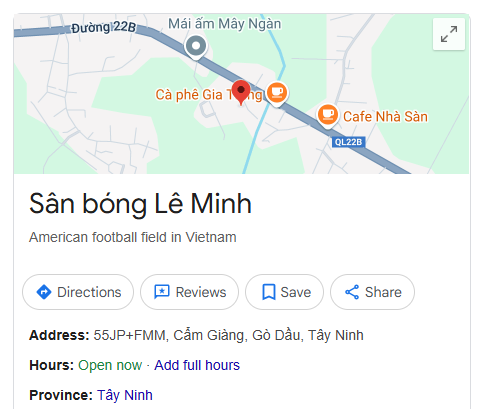Click the Đường 22B road label

[x=103, y=27]
